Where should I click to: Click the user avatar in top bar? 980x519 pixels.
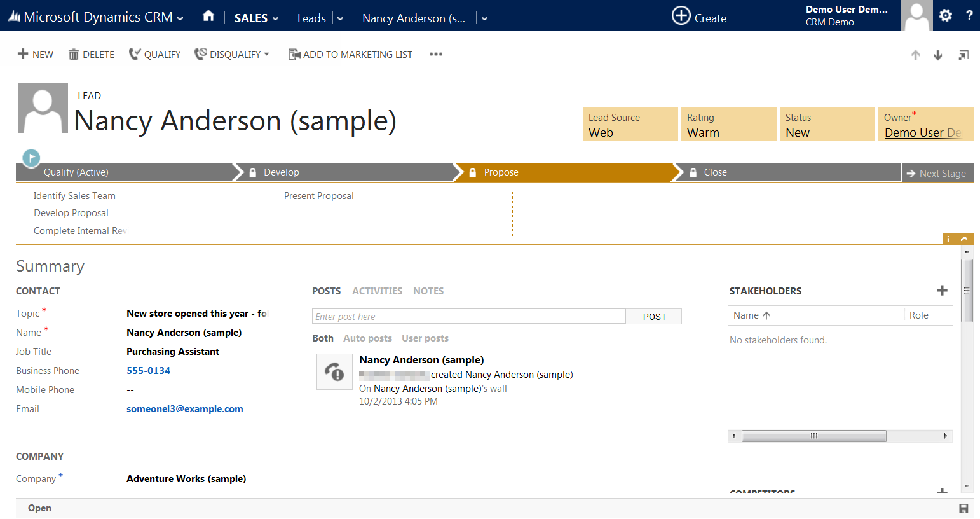916,15
